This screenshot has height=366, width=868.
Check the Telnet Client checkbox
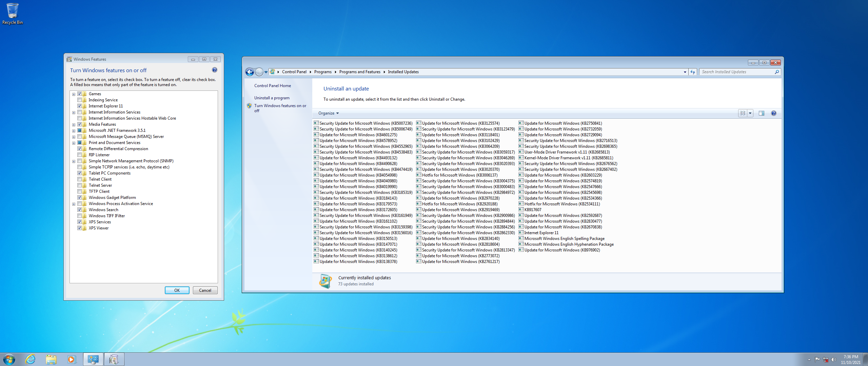point(80,179)
